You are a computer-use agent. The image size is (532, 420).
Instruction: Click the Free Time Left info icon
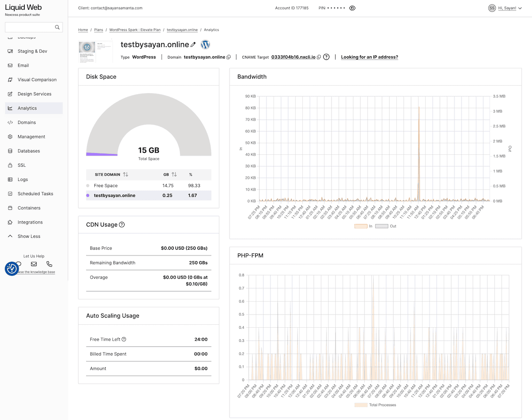[124, 340]
